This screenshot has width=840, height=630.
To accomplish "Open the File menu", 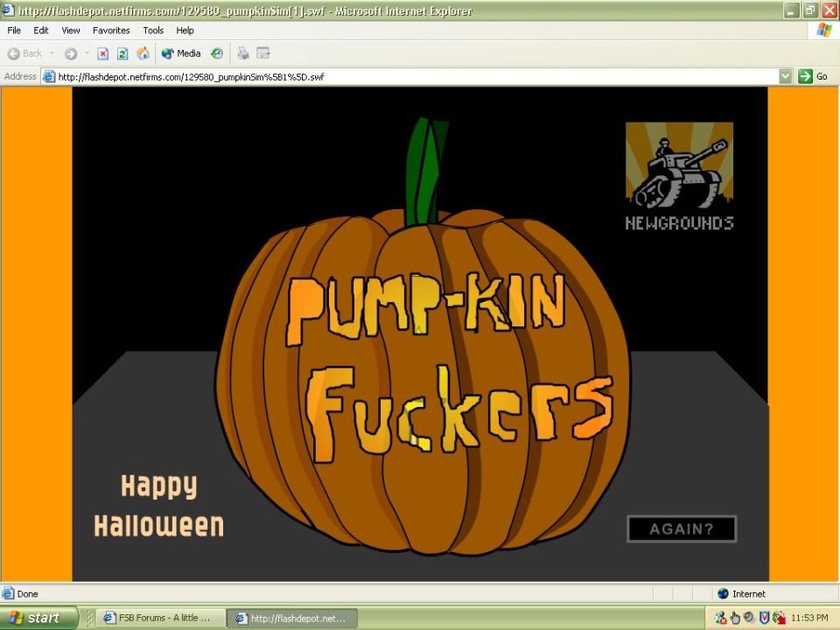I will pyautogui.click(x=14, y=31).
